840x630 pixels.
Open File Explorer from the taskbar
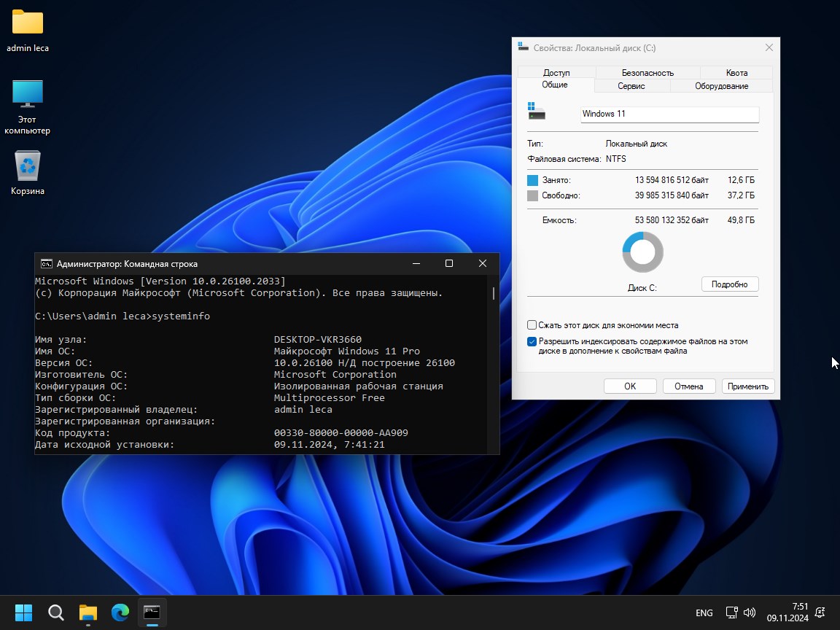tap(87, 612)
